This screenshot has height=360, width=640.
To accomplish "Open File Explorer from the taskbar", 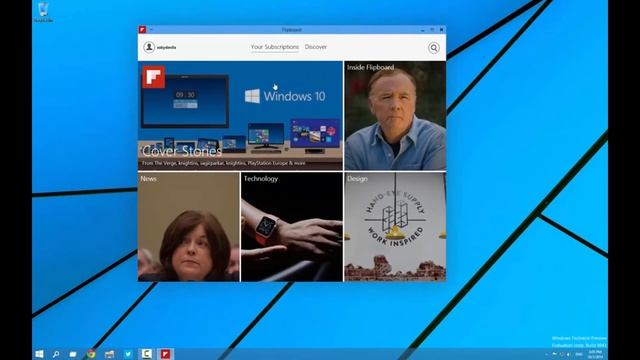I will click(x=109, y=354).
